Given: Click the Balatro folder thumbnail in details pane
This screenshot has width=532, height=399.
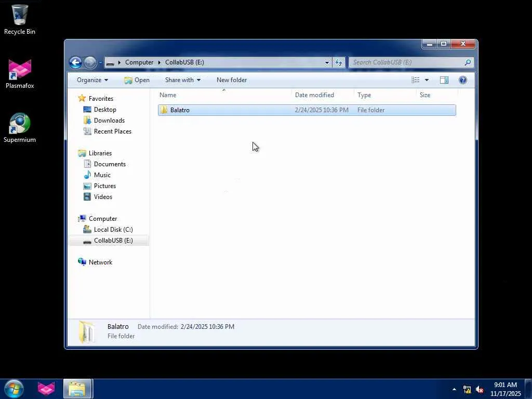Looking at the screenshot, I should click(87, 332).
